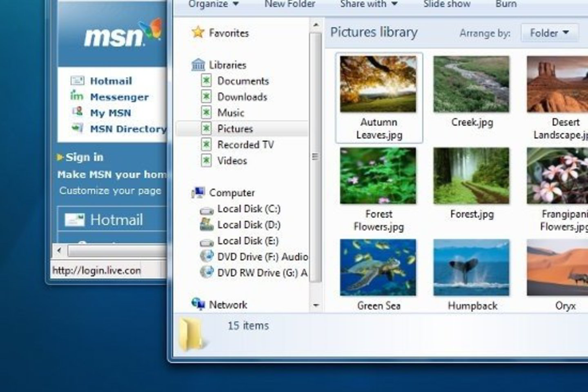Click the DVD RW Drive (G:) disc icon
Image resolution: width=588 pixels, height=392 pixels.
coord(207,272)
